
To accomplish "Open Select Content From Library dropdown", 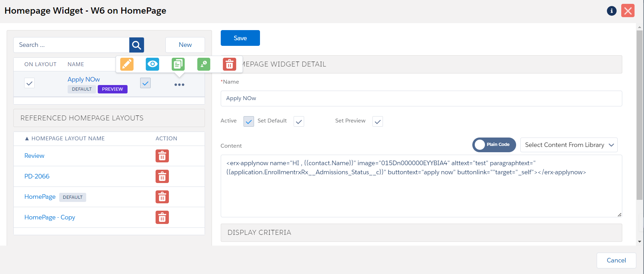I will 569,145.
